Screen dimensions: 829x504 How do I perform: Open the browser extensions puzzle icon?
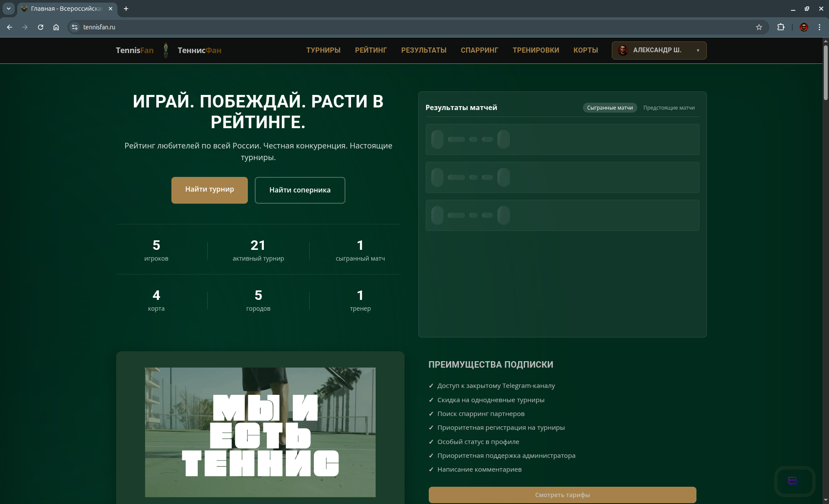tap(781, 27)
